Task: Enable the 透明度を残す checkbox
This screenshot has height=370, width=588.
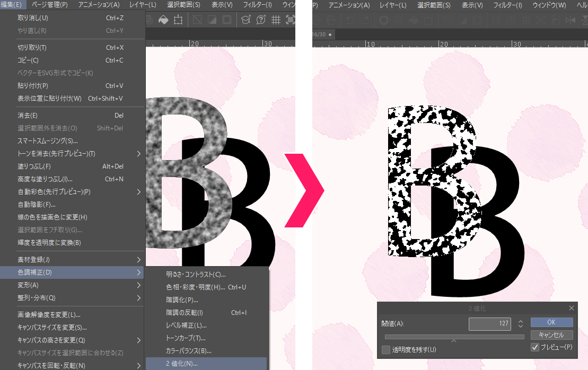Action: pyautogui.click(x=386, y=349)
